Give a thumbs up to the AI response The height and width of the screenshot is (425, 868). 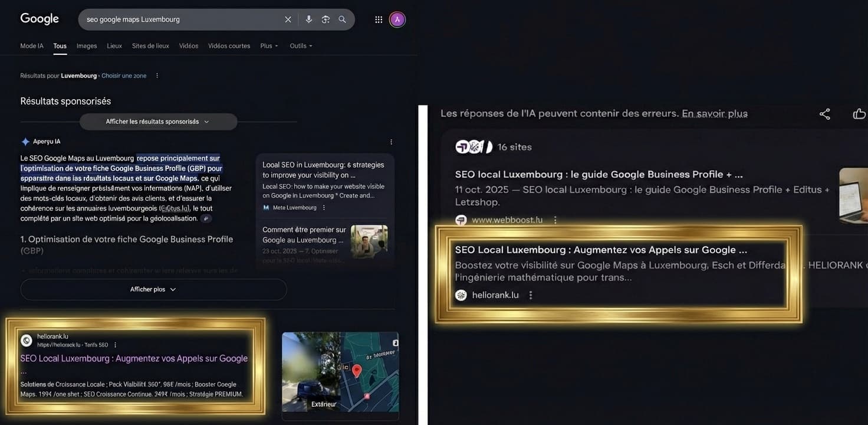coord(859,113)
